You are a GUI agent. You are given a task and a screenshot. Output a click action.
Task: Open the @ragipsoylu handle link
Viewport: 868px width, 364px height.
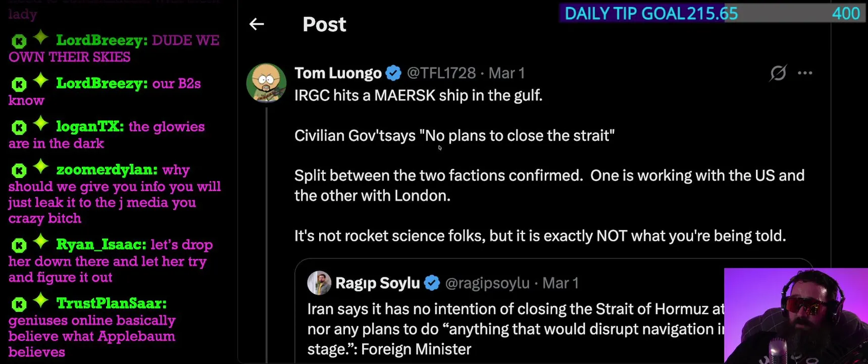coord(487,283)
